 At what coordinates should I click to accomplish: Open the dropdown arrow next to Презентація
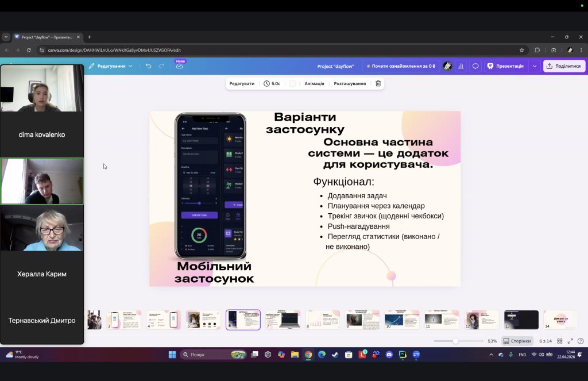pyautogui.click(x=535, y=66)
